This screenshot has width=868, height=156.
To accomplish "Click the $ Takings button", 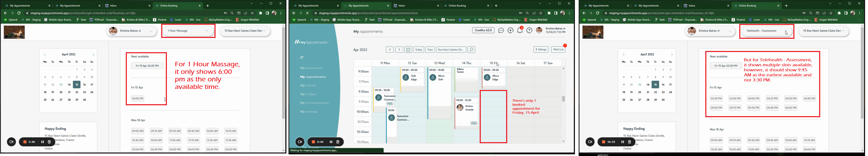I will [x=541, y=49].
